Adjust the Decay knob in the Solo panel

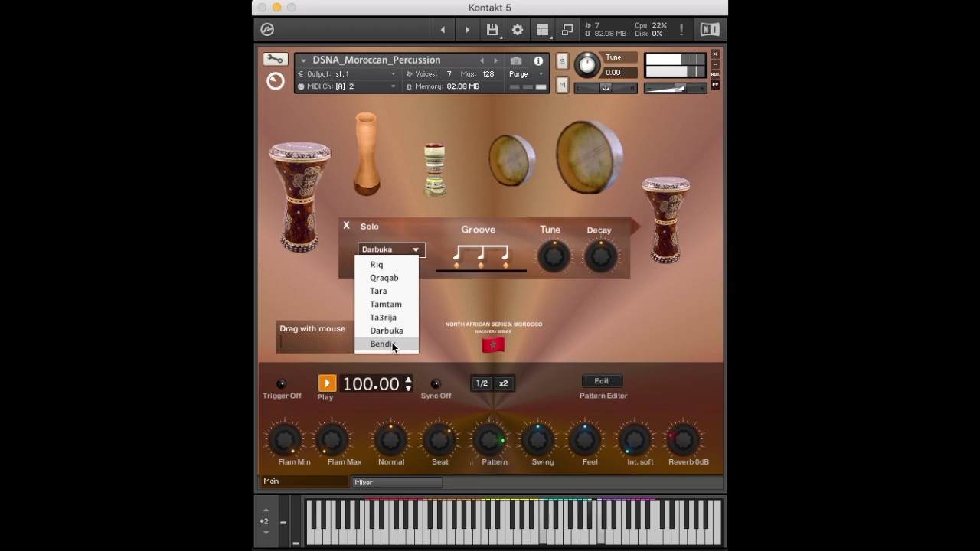click(600, 257)
